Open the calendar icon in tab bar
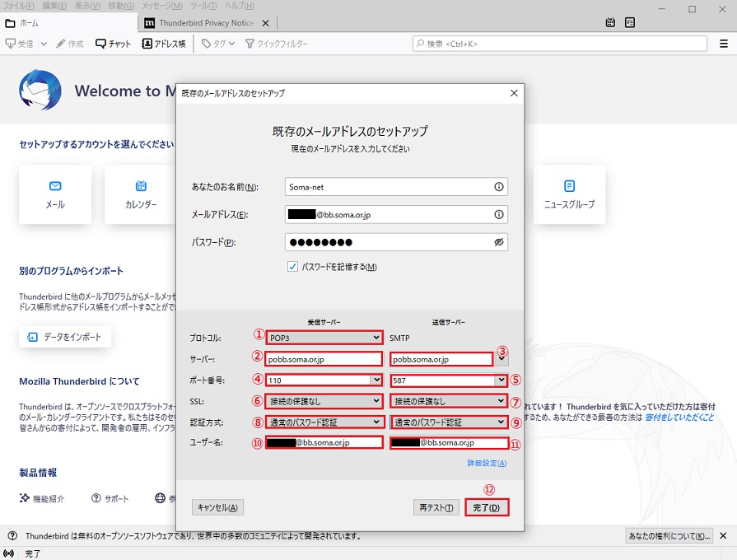Image resolution: width=737 pixels, height=560 pixels. point(610,22)
